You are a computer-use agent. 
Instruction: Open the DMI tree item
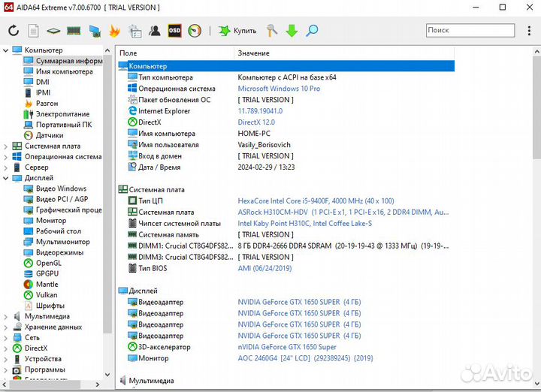tap(36, 82)
